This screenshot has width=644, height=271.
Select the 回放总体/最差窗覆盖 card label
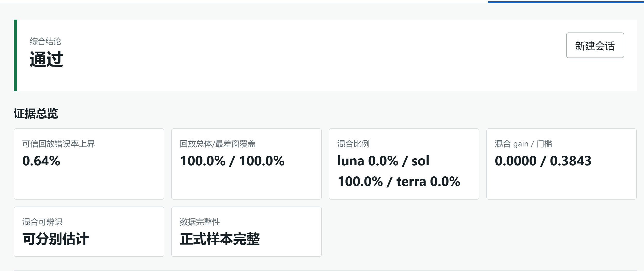[x=217, y=144]
